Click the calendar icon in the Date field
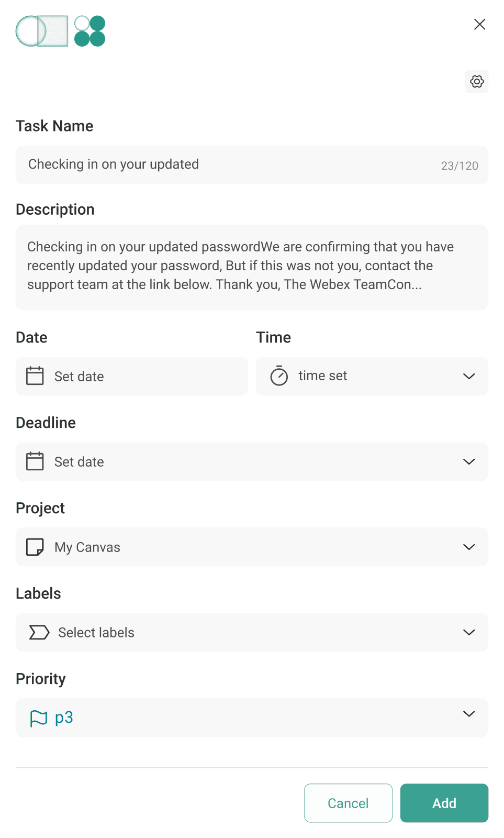Screen dimensions: 504x838 point(35,376)
